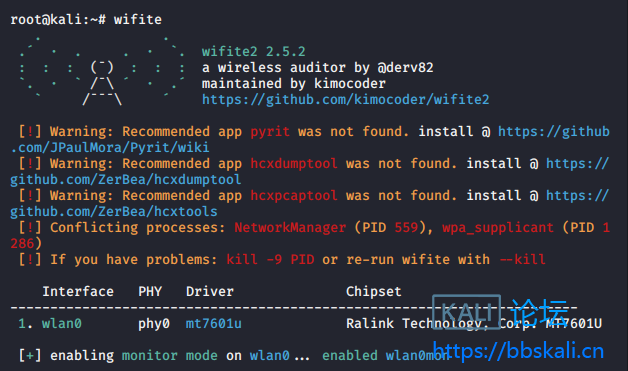Click the ZerBea/hcxdumptool GitHub URL
The width and height of the screenshot is (628, 371).
coord(310,171)
